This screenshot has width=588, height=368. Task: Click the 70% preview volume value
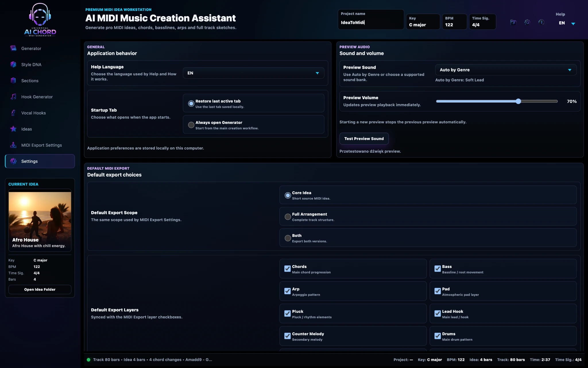click(572, 101)
